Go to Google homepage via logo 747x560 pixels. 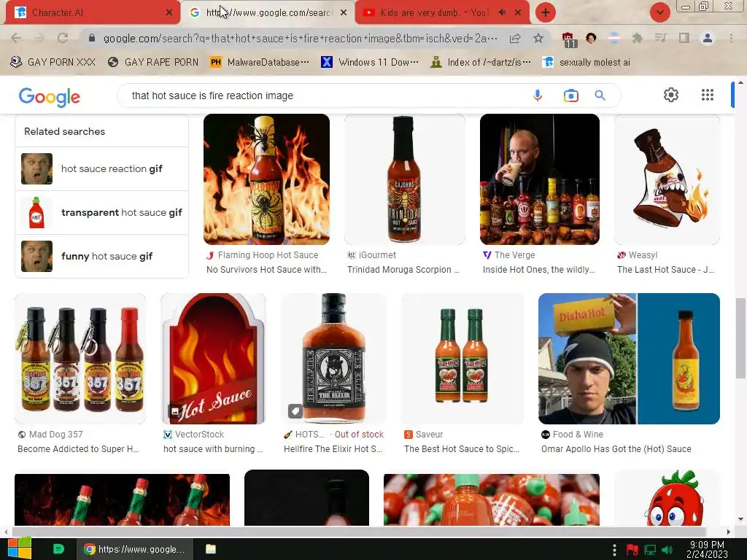pos(50,97)
